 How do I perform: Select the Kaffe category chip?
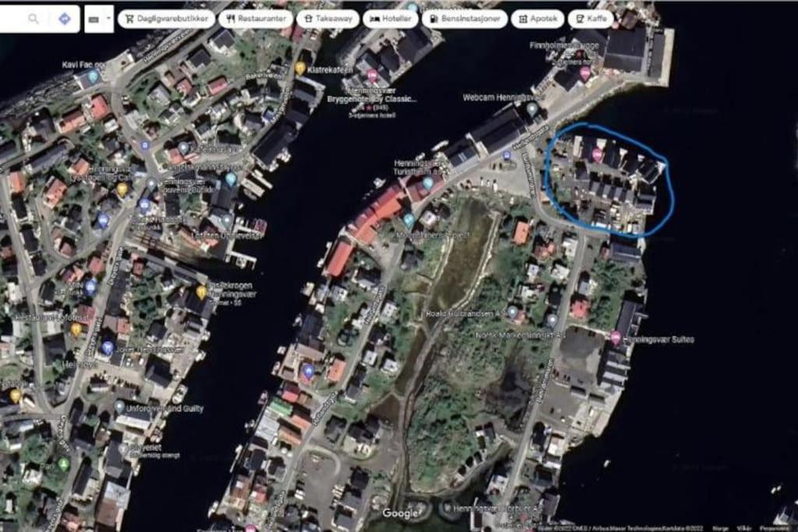591,19
